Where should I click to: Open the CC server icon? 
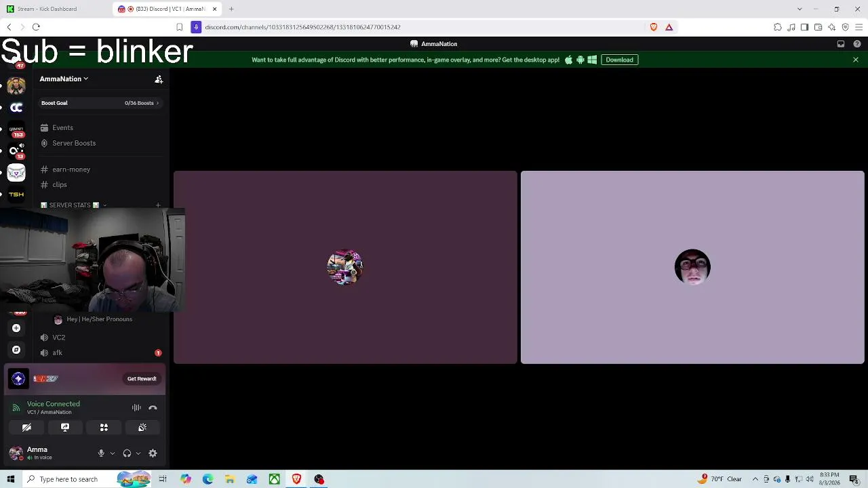(x=16, y=107)
